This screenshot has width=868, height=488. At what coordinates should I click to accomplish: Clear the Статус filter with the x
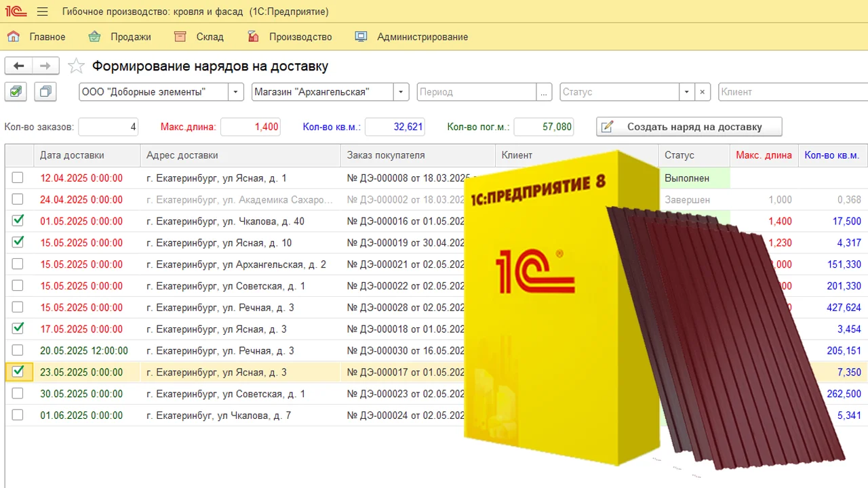click(x=703, y=91)
